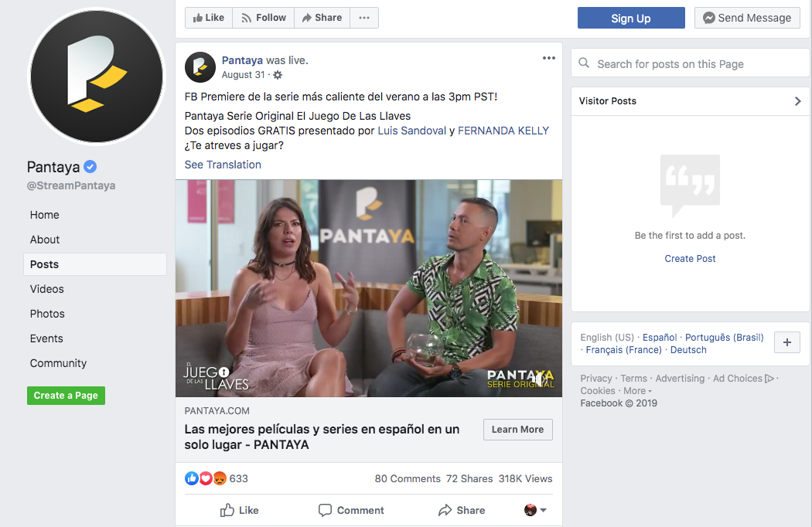
Task: Open the About section
Action: click(x=45, y=240)
